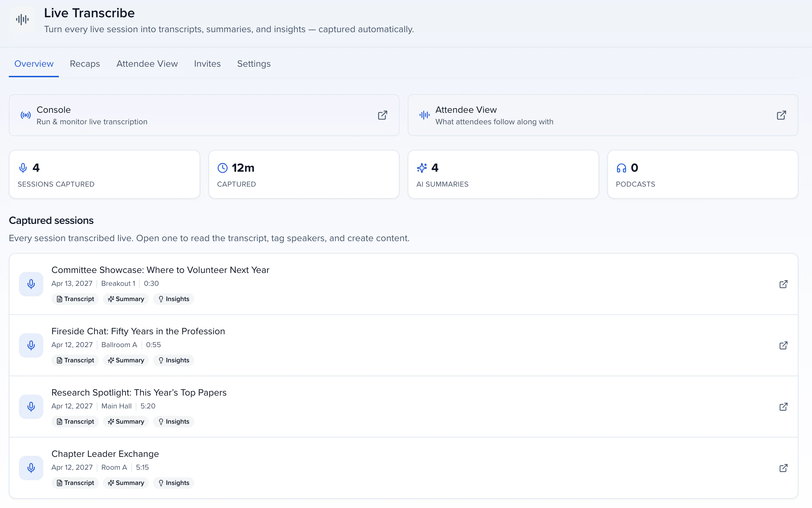Click 'Chapter Leader Exchange' session title
The image size is (812, 508).
[105, 454]
